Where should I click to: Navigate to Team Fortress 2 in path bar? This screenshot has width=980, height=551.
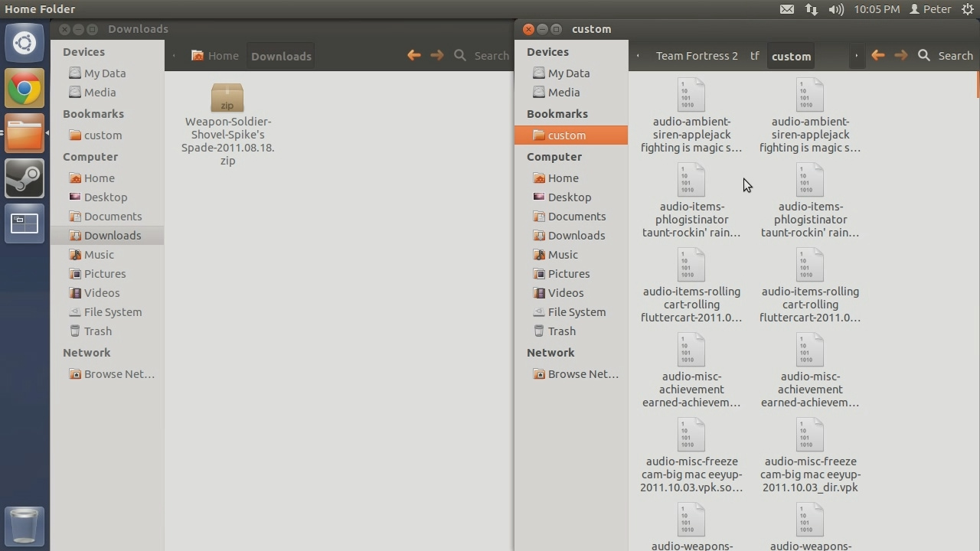pos(697,56)
